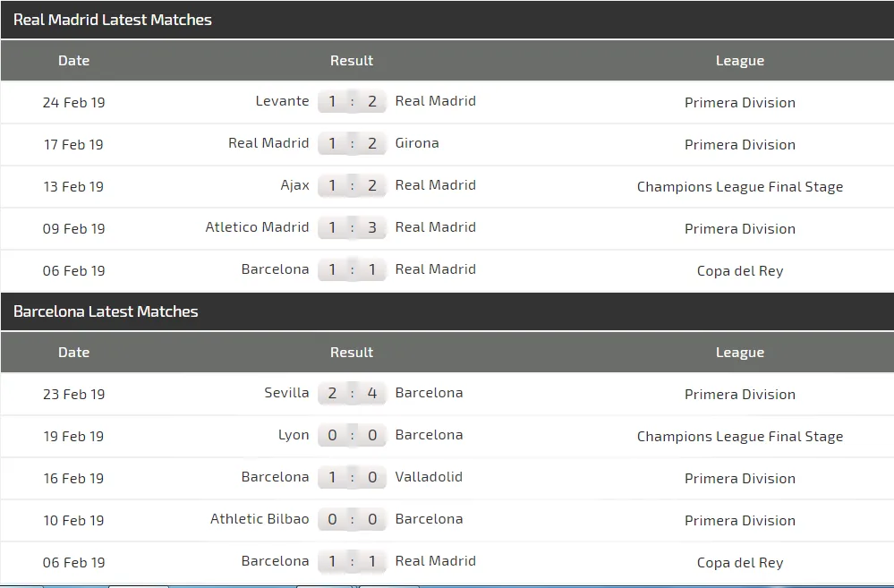
Task: Click the Valladolid team name
Action: [429, 477]
